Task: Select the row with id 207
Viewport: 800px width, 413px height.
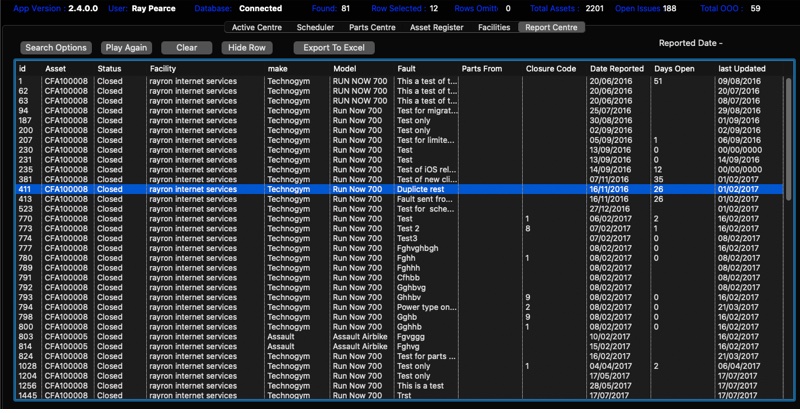Action: click(400, 140)
